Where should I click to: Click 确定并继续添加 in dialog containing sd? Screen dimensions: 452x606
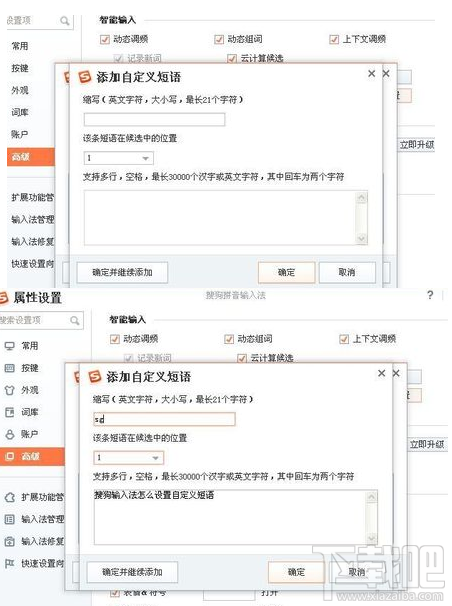point(132,572)
